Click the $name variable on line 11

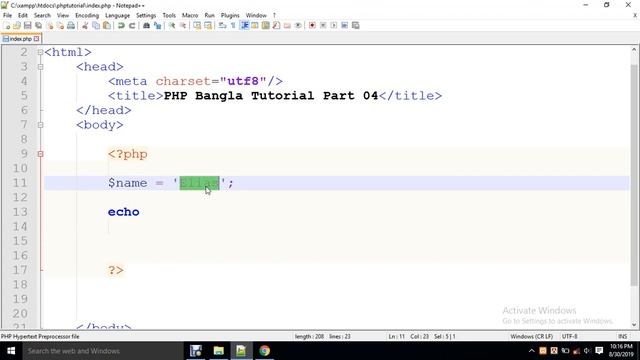coord(127,183)
